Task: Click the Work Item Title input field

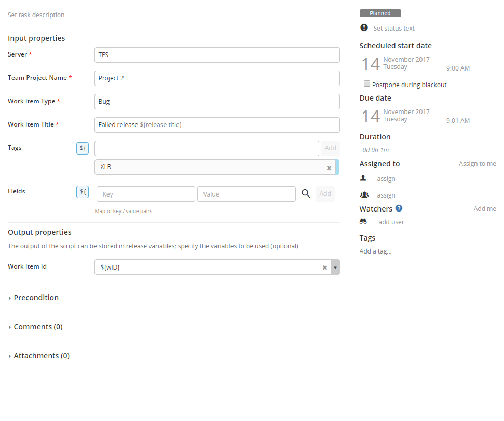Action: tap(217, 125)
